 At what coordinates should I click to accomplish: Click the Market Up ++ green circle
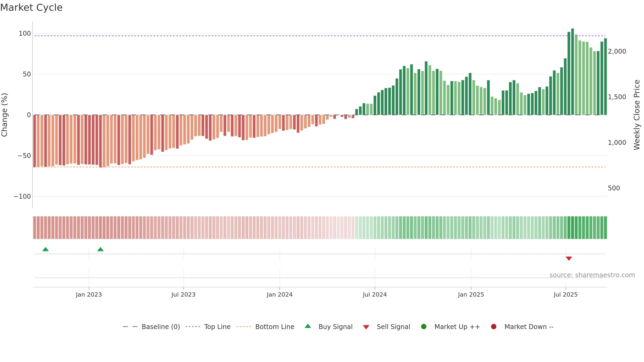pyautogui.click(x=424, y=327)
